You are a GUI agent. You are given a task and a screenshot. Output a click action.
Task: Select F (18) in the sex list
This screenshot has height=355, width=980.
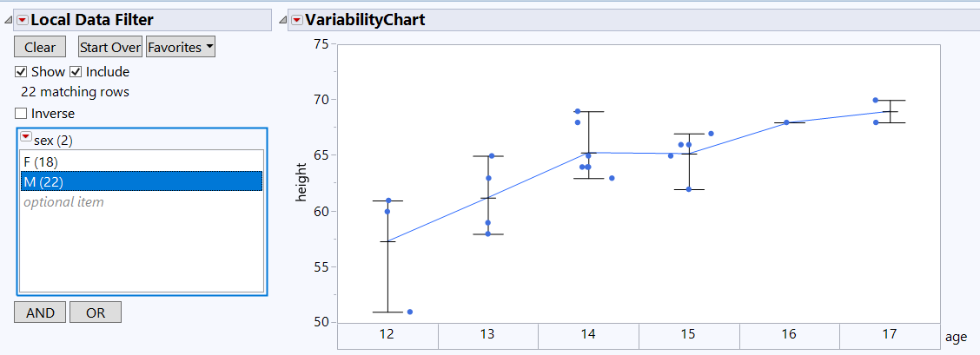41,161
